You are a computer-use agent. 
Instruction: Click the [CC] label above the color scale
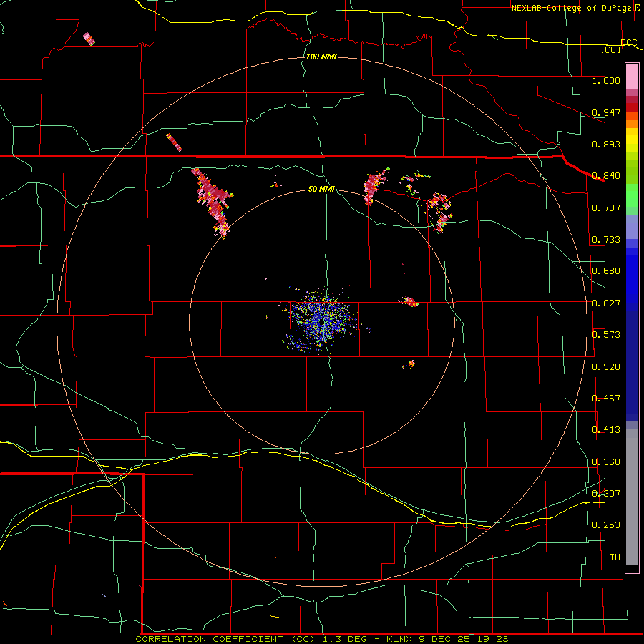(x=611, y=49)
